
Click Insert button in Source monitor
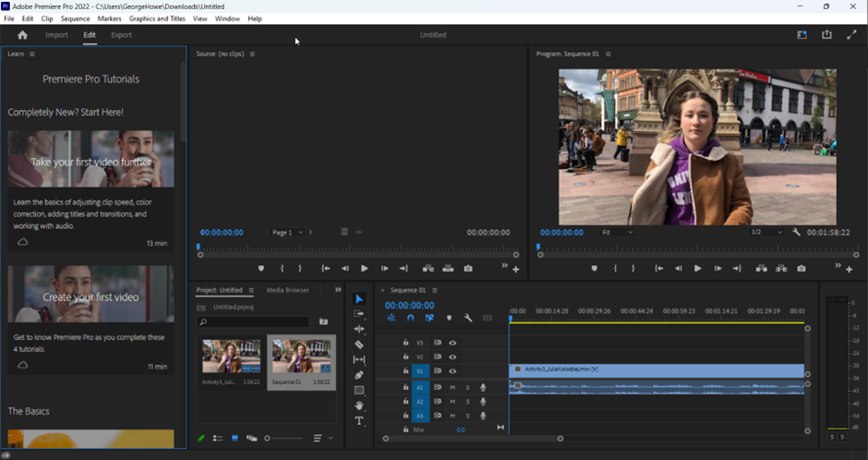click(x=428, y=269)
